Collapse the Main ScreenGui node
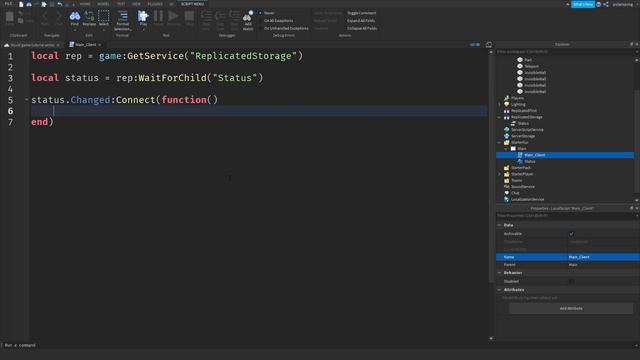The width and height of the screenshot is (640, 360). tap(506, 149)
